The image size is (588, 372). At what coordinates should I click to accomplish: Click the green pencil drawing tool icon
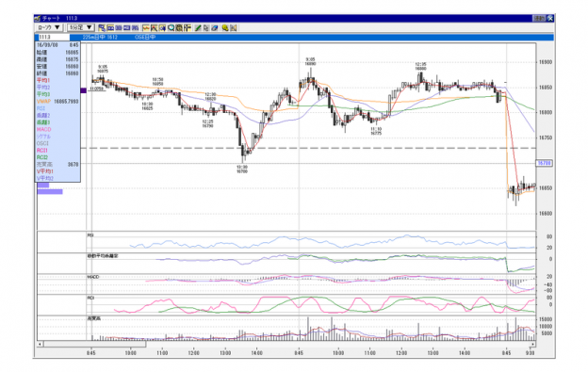198,27
